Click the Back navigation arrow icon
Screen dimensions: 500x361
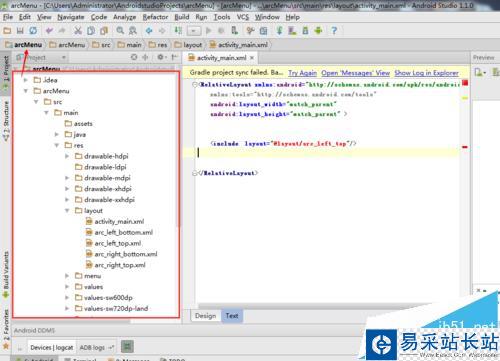149,31
